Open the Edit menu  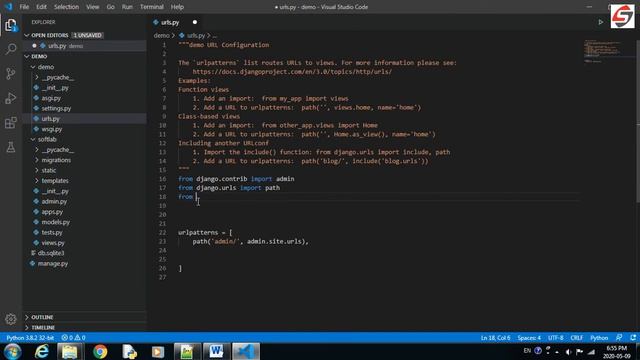(41, 7)
